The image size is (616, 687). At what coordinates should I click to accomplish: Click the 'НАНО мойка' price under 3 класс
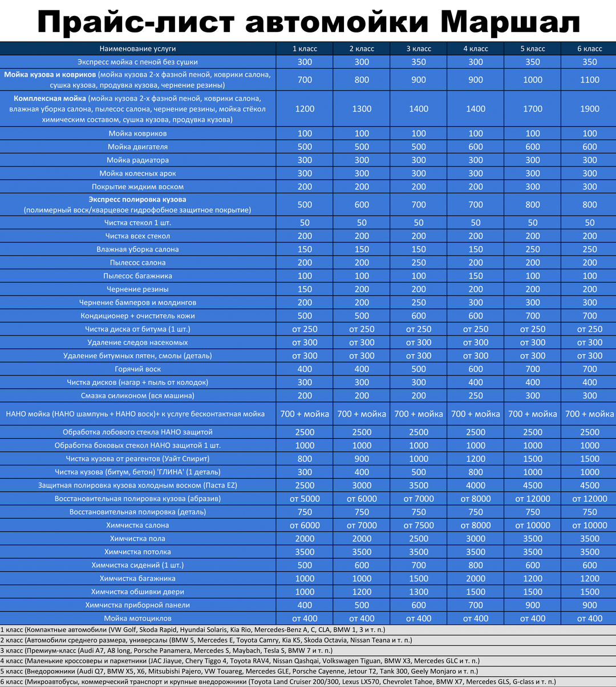click(418, 414)
